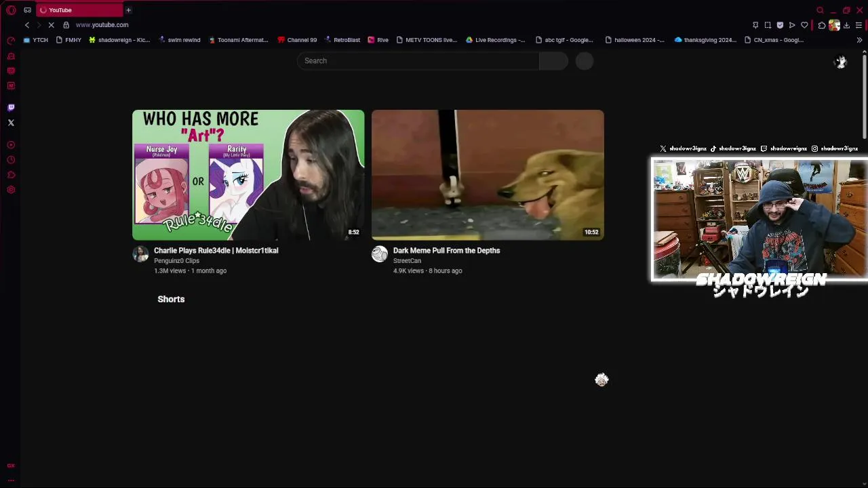Open the StreetCan channel avatar
Image resolution: width=868 pixels, height=488 pixels.
click(x=380, y=254)
